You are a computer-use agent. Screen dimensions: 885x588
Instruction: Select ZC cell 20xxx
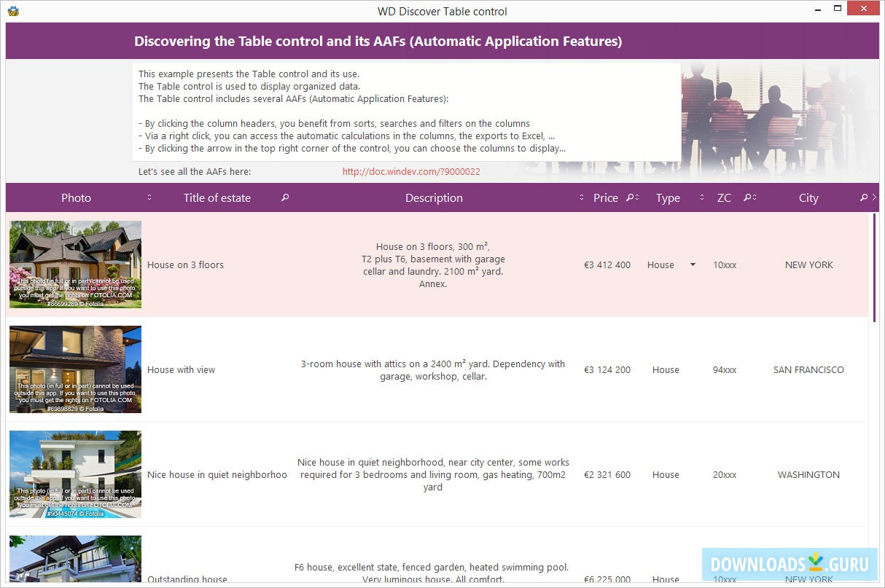pos(725,474)
